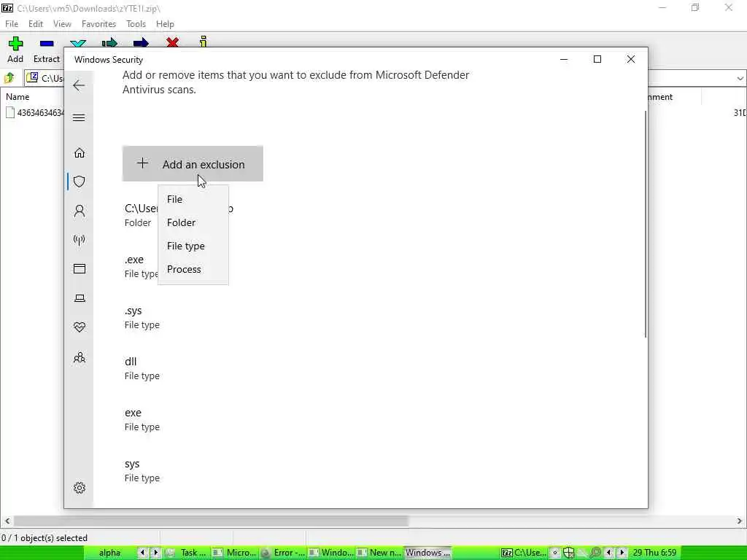747x560 pixels.
Task: Choose Process from exclusion dropdown
Action: point(193,269)
